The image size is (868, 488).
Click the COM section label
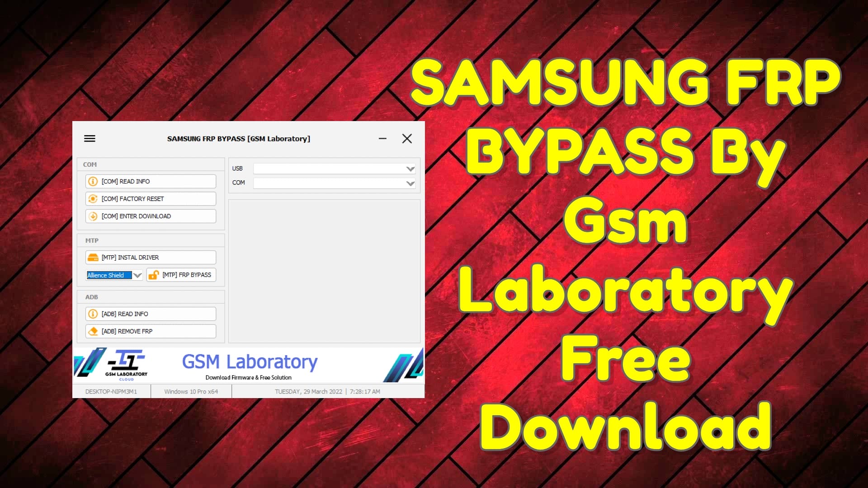(x=90, y=164)
